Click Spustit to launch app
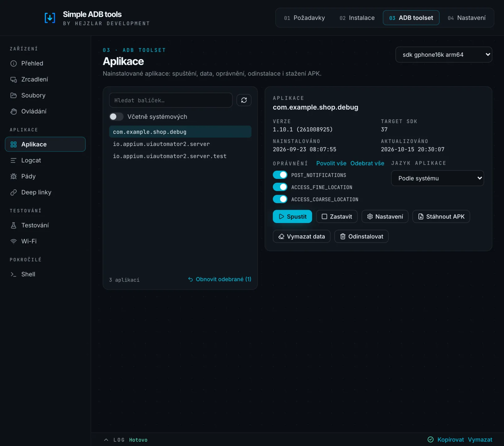 292,216
